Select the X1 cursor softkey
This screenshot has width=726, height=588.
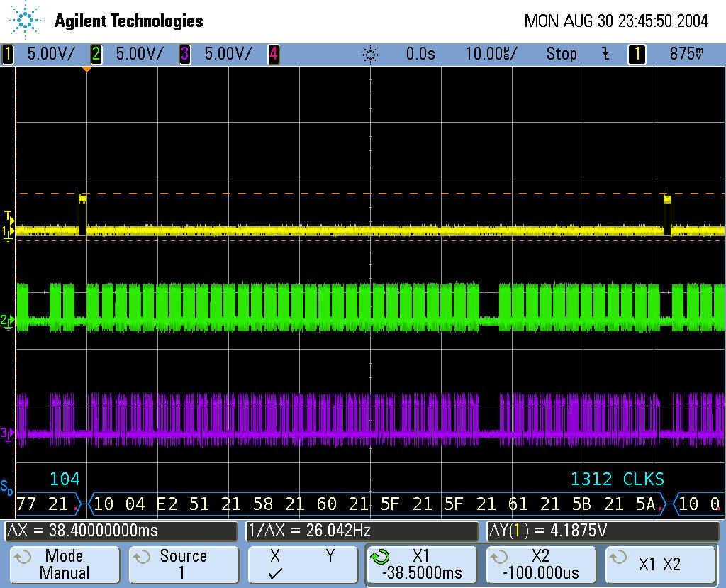[421, 565]
